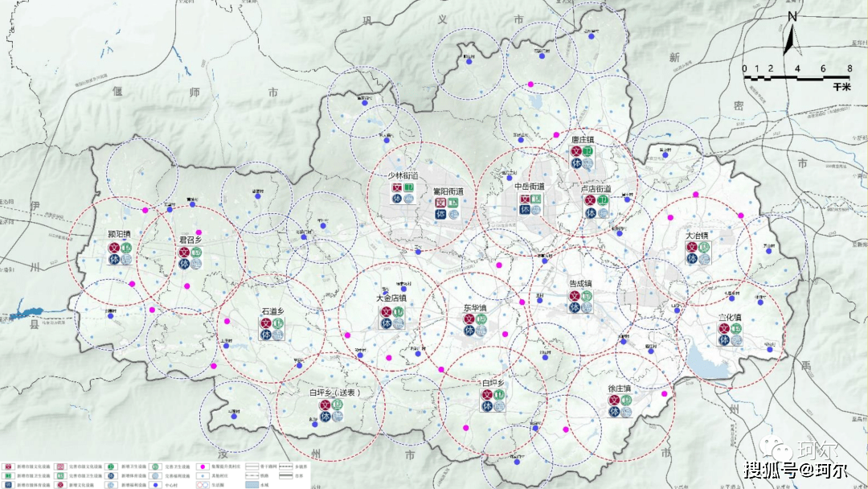The image size is (868, 489).
Task: Click the red 文 icon under 宣化镇
Action: click(724, 329)
